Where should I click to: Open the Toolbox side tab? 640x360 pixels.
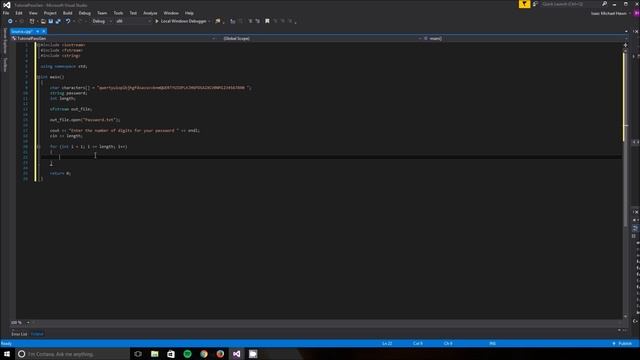click(5, 64)
